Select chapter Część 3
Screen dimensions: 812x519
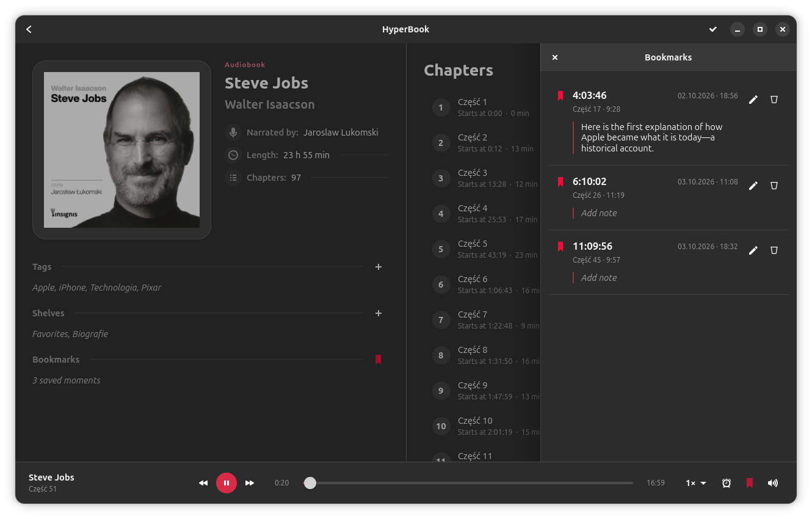coord(481,178)
